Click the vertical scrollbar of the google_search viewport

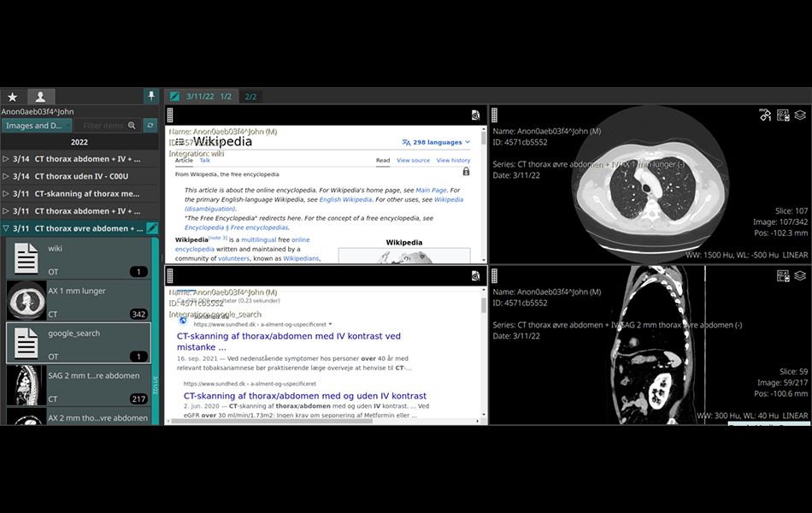[484, 352]
